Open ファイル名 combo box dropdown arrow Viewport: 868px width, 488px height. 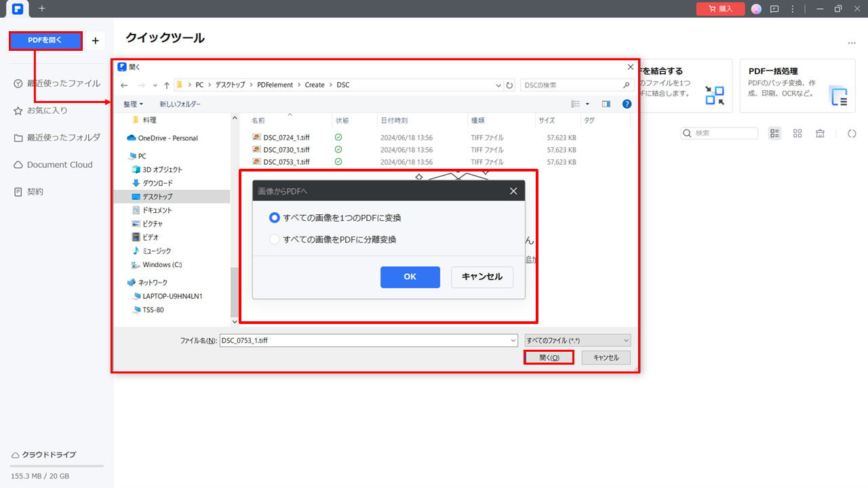click(513, 340)
